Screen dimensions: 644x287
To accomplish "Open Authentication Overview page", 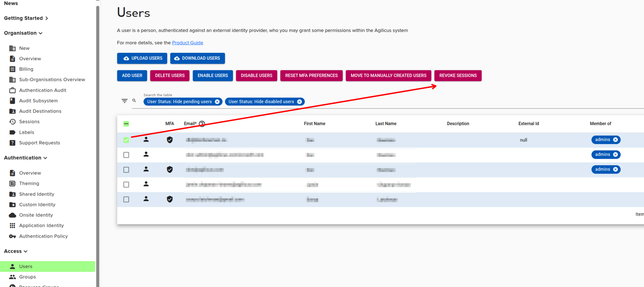I will pyautogui.click(x=30, y=173).
